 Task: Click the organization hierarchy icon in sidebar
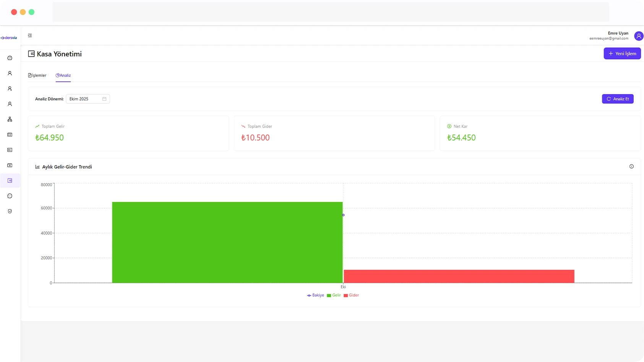click(x=10, y=119)
